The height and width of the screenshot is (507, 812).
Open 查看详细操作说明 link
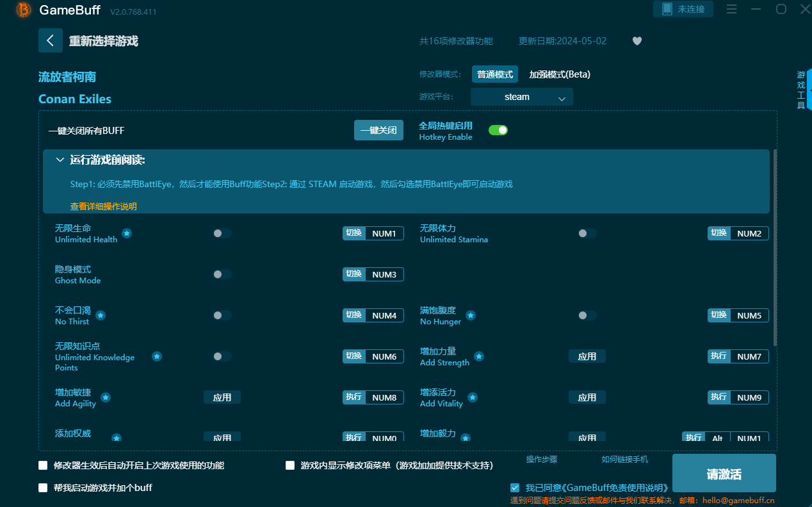tap(104, 206)
